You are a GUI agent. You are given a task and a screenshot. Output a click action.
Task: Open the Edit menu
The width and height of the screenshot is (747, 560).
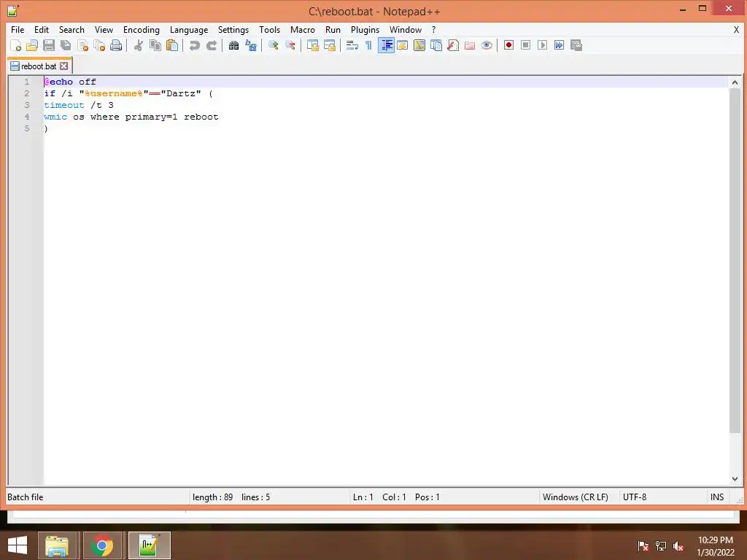(x=42, y=29)
